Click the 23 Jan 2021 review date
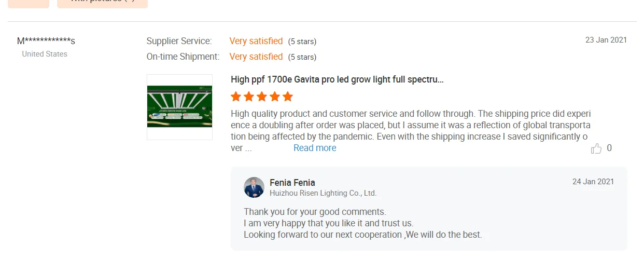The height and width of the screenshot is (259, 644). pos(606,40)
